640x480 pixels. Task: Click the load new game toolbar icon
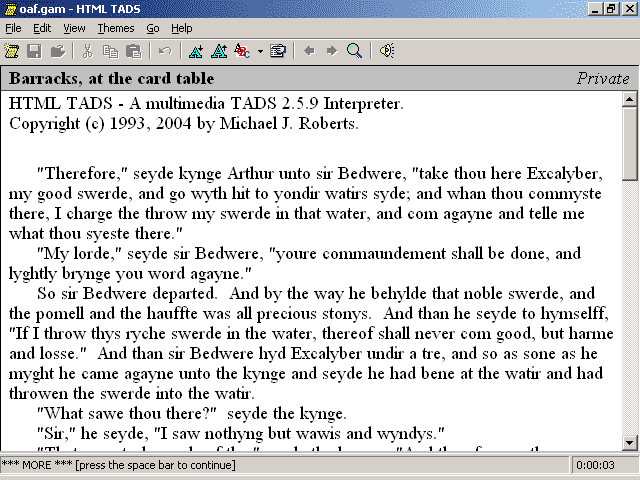[12, 50]
